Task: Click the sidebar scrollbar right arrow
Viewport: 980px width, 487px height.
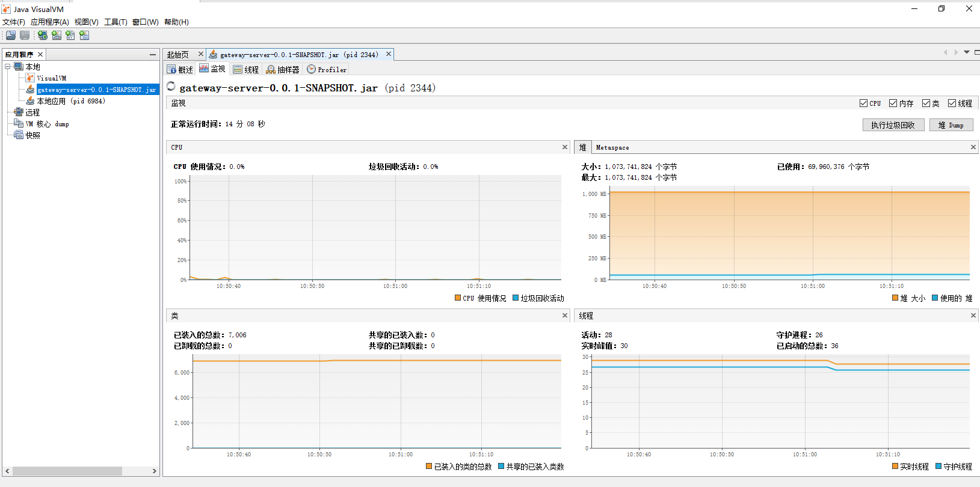Action: tap(155, 471)
